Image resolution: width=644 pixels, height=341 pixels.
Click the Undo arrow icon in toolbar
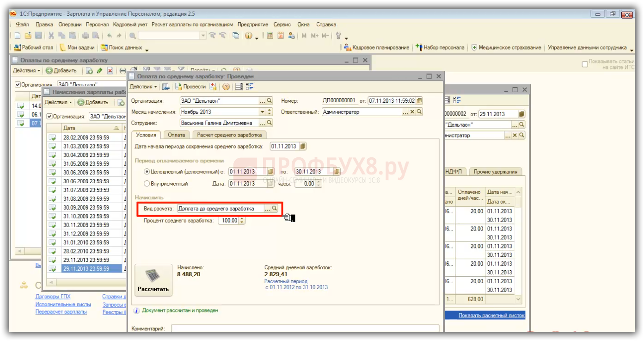(x=109, y=36)
